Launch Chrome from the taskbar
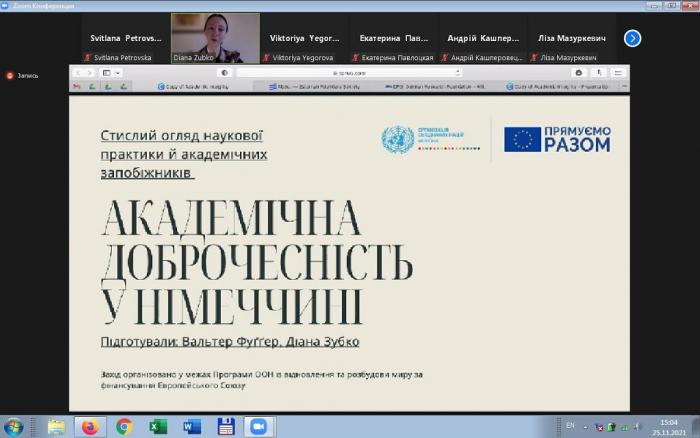The width and height of the screenshot is (700, 438). [x=124, y=427]
